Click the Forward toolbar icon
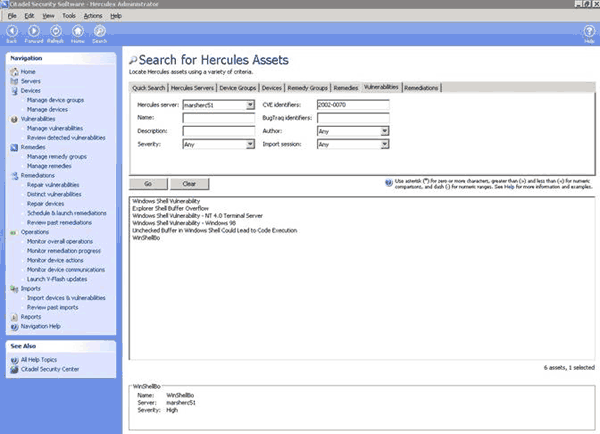Viewport: 600px width, 434px height. point(33,33)
